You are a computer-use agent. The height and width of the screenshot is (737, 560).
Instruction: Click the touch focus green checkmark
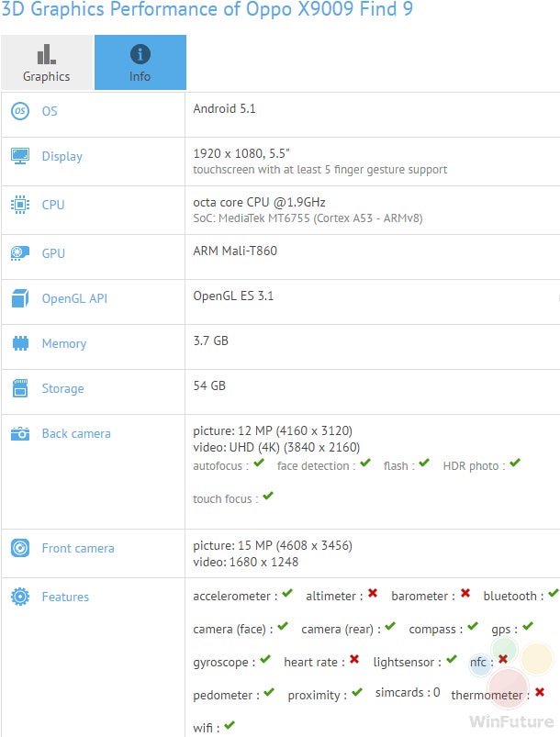click(268, 496)
